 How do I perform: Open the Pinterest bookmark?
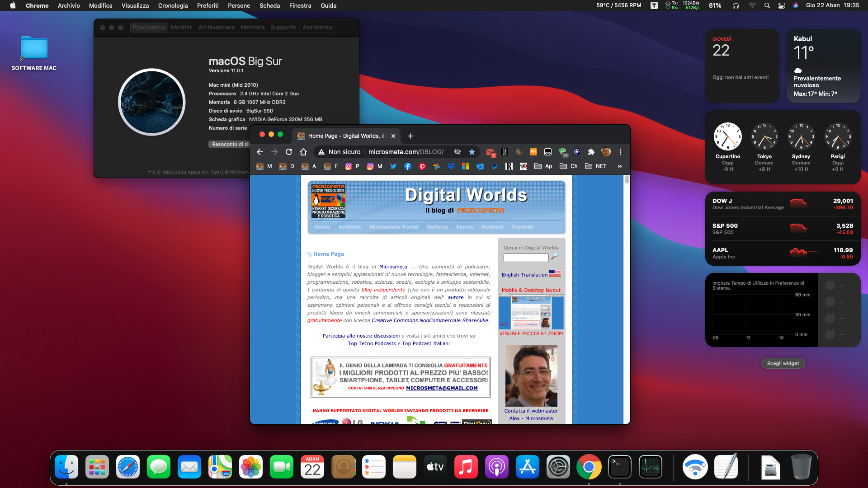point(422,166)
